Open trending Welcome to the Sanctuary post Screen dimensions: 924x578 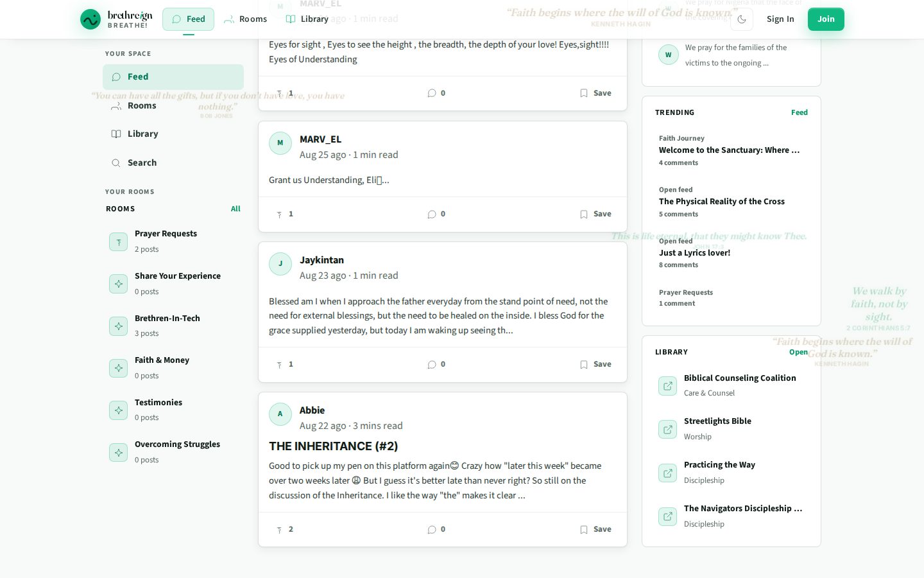point(729,150)
